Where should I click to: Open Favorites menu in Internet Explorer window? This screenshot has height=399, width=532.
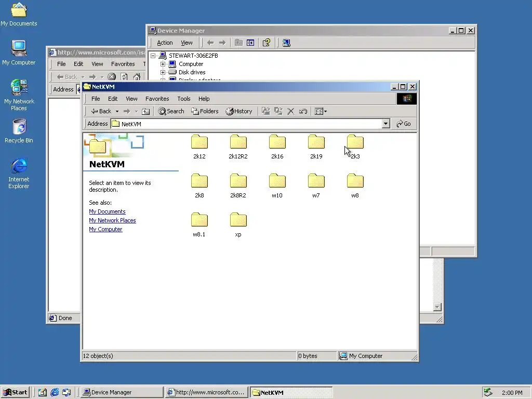(x=123, y=64)
